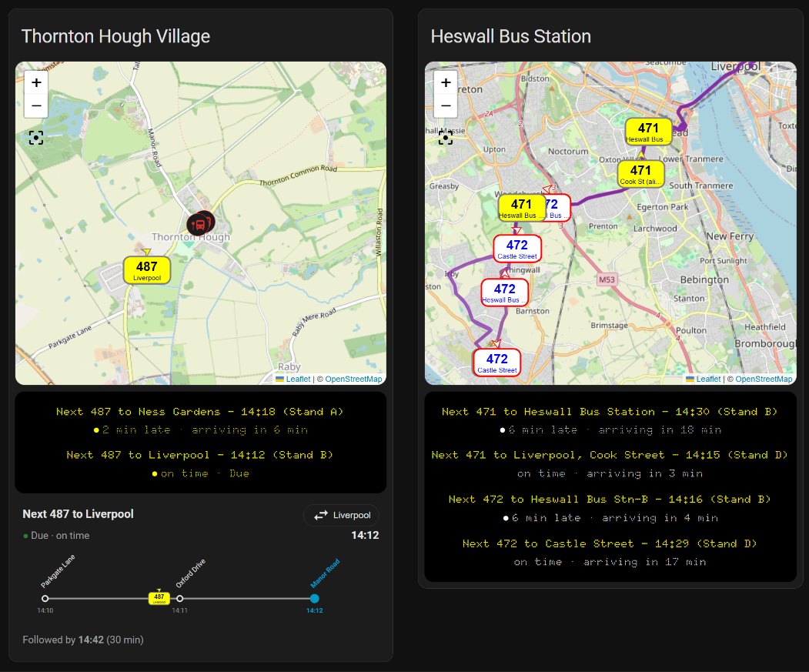Select 'Next 472 to Heswall Bus Stn-B' departure
The height and width of the screenshot is (672, 809).
point(610,500)
